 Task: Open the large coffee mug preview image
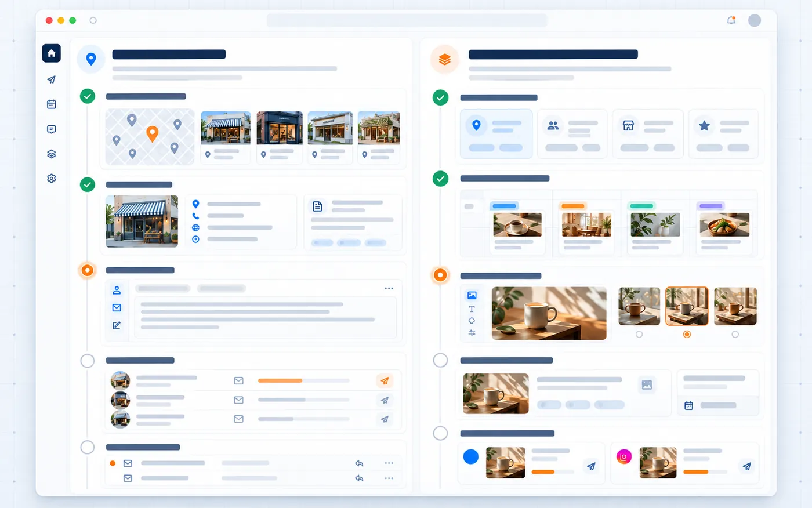549,313
